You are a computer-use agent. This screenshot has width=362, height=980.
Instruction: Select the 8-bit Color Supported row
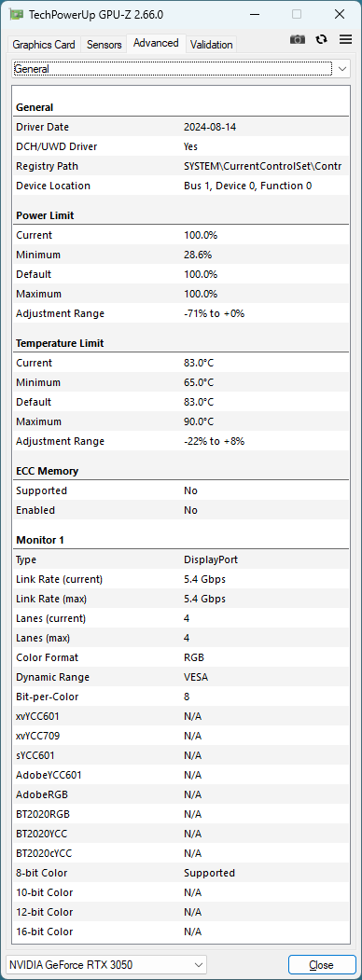coord(181,873)
